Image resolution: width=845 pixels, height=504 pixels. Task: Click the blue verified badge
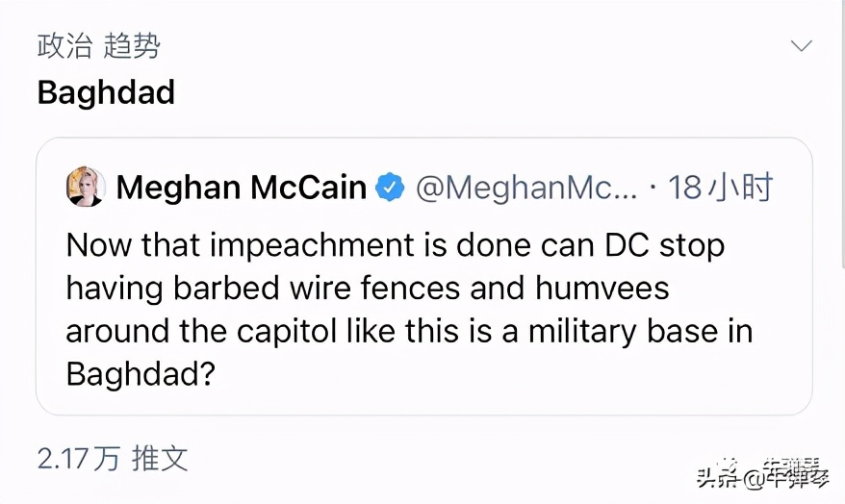(x=390, y=188)
